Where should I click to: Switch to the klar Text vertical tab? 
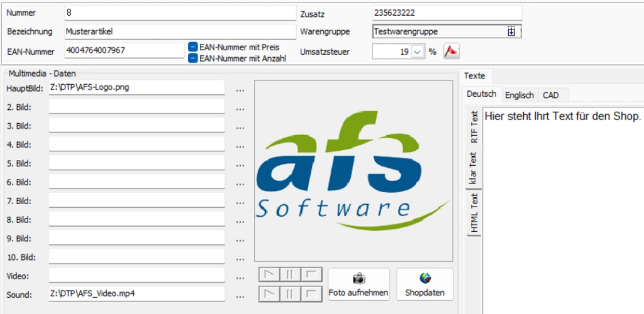click(x=474, y=168)
